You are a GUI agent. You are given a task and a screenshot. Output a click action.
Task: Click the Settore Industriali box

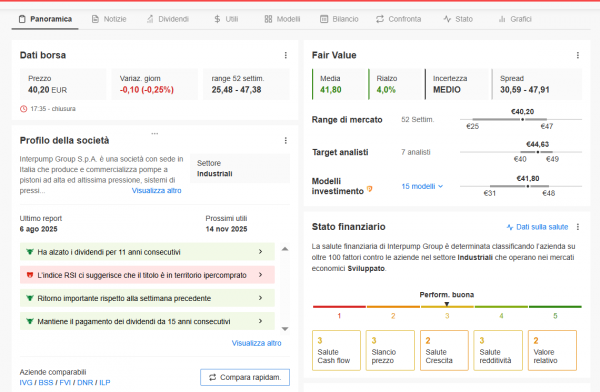(x=240, y=168)
